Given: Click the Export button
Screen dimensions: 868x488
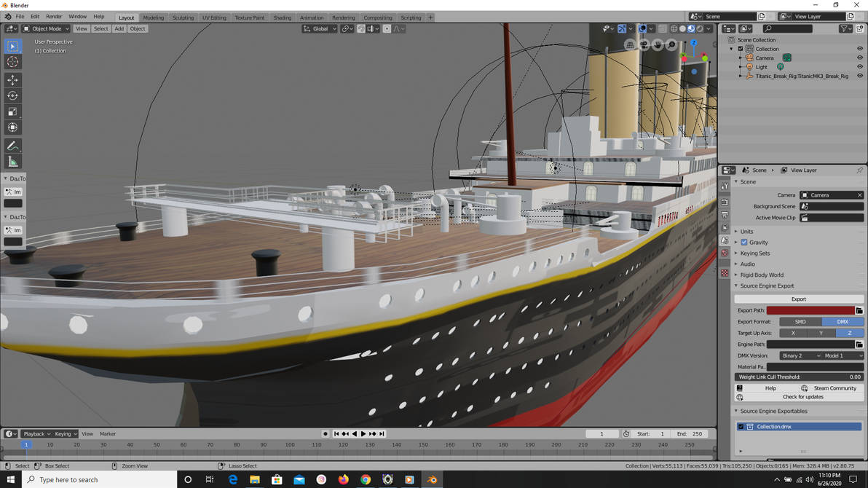Looking at the screenshot, I should click(x=799, y=299).
